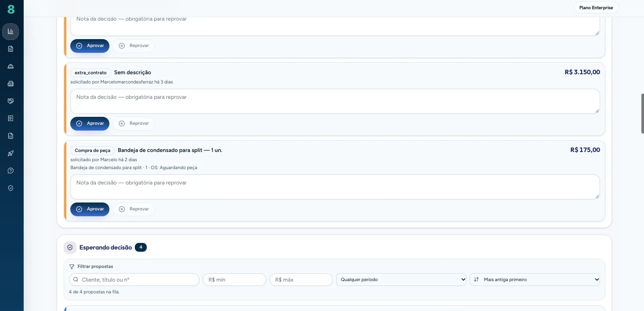Open the bar chart dashboard in sidebar
This screenshot has width=644, height=311.
click(11, 32)
